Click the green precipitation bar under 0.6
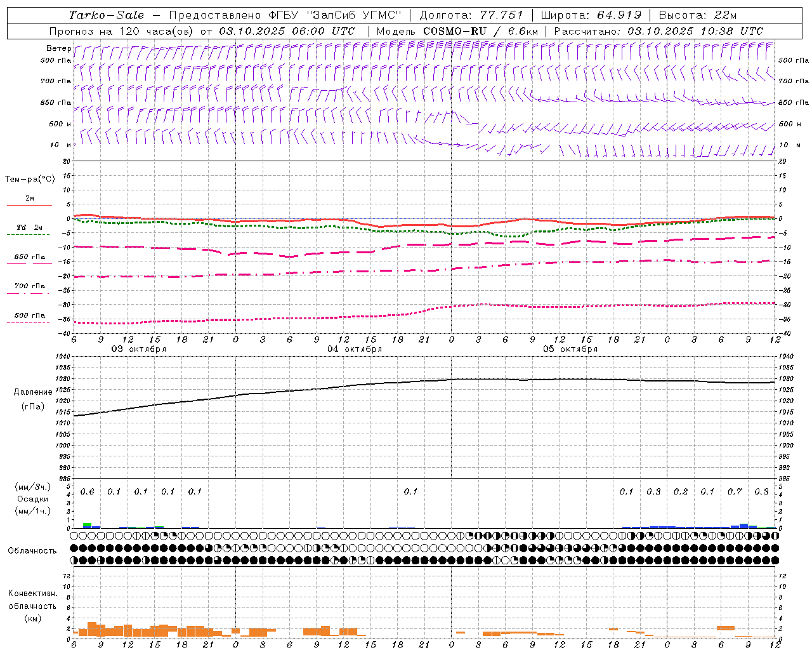 [x=88, y=526]
